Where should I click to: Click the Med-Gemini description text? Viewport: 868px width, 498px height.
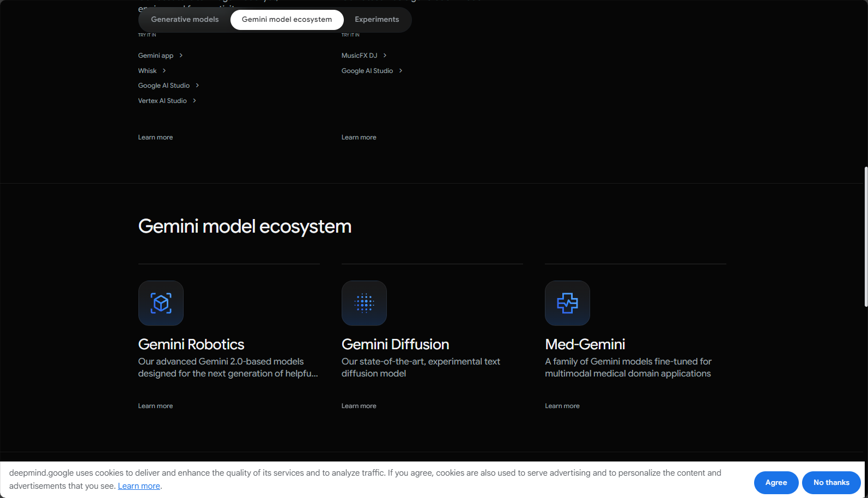[x=628, y=368]
